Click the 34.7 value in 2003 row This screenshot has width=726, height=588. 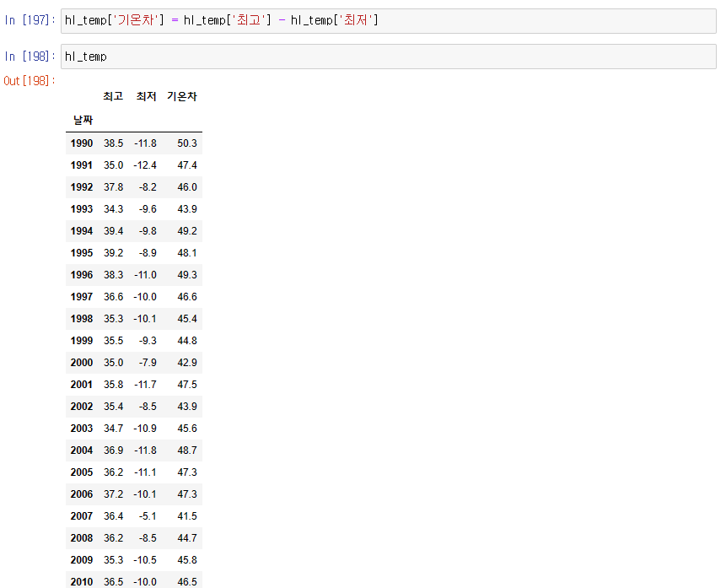coord(114,429)
